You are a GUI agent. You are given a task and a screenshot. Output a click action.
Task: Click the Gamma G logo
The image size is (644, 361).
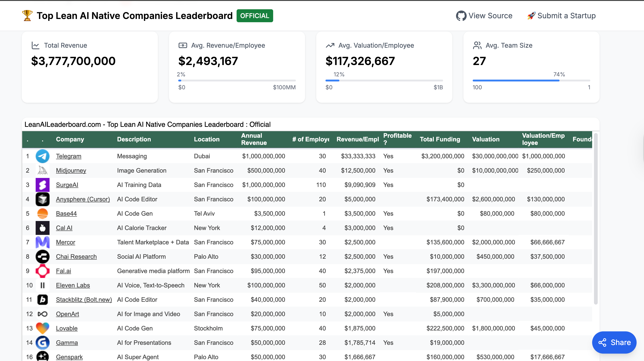pos(43,343)
